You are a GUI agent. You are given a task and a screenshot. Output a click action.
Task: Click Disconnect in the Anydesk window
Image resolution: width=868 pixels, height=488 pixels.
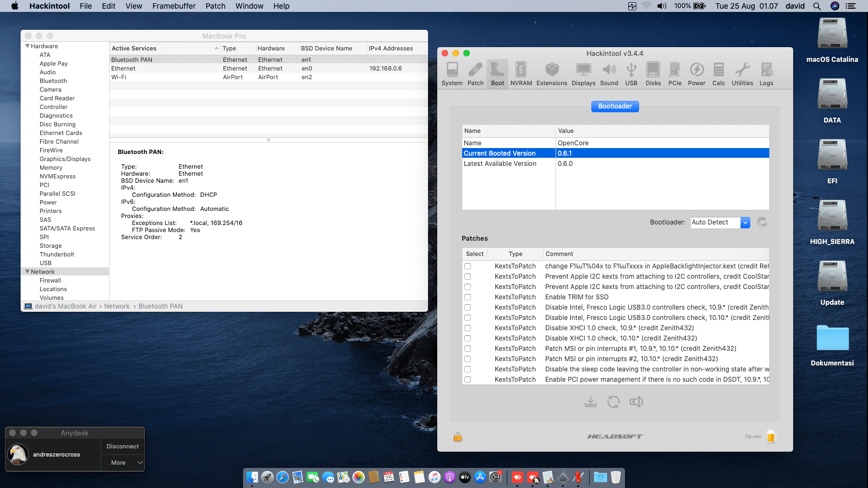click(123, 446)
